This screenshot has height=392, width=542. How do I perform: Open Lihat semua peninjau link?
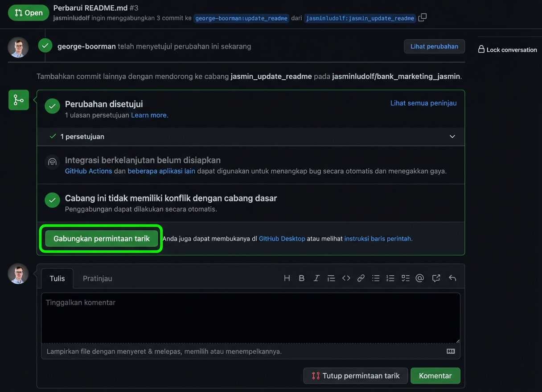click(423, 103)
